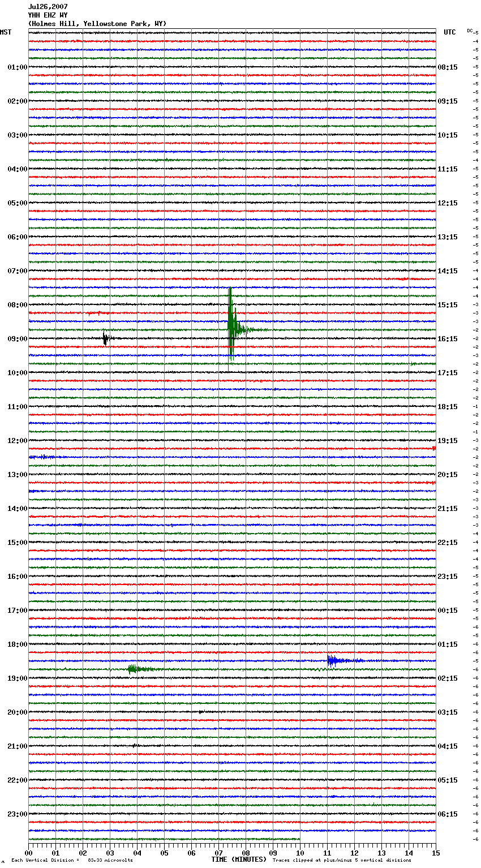Click the 00 minute axis tick label
Screen dimensions: 481x868
click(x=29, y=853)
